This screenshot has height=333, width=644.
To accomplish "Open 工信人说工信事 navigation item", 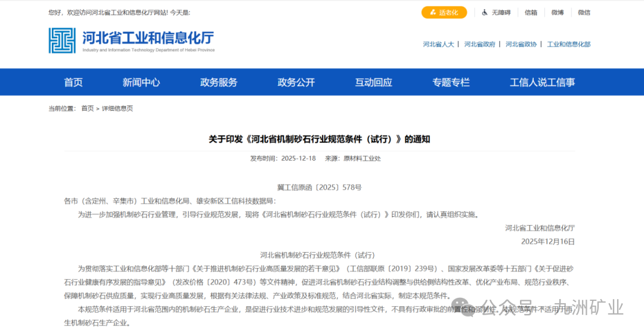I will pos(542,82).
